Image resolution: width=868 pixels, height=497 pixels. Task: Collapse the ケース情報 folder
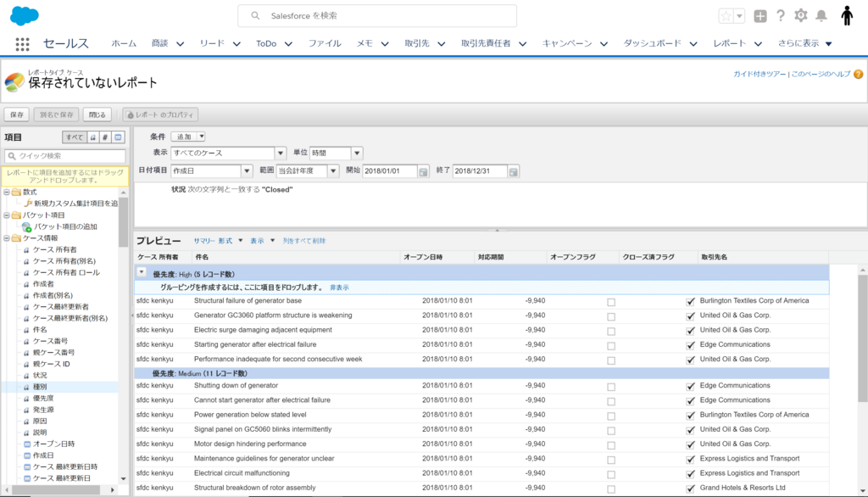(7, 238)
